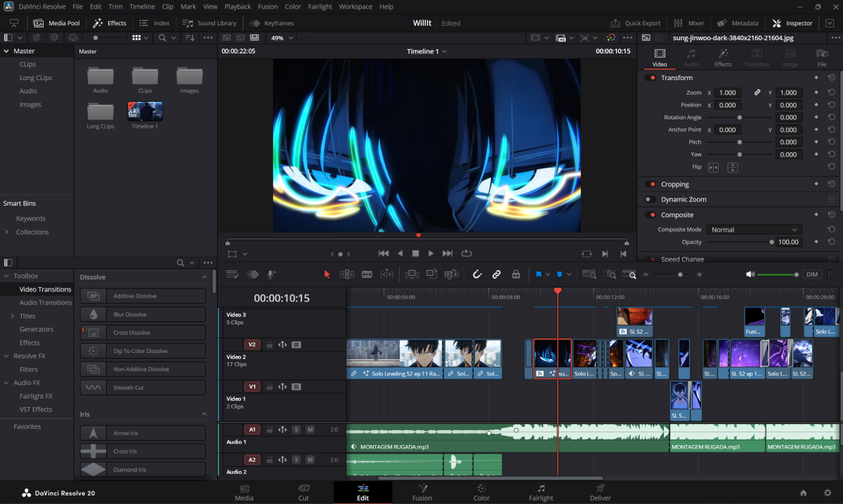Collapse the Dissolve transitions category
Image resolution: width=843 pixels, height=504 pixels.
click(x=204, y=277)
